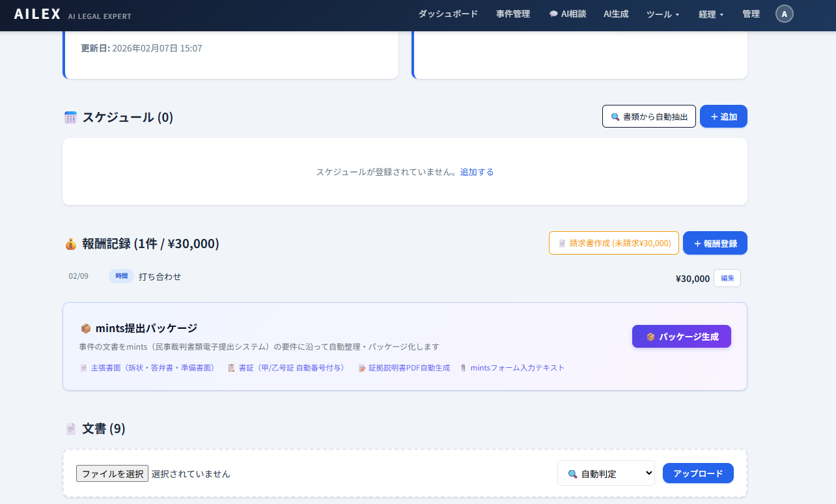Open the 自動判定 document type selector
Viewport: 836px width, 504px height.
[606, 473]
